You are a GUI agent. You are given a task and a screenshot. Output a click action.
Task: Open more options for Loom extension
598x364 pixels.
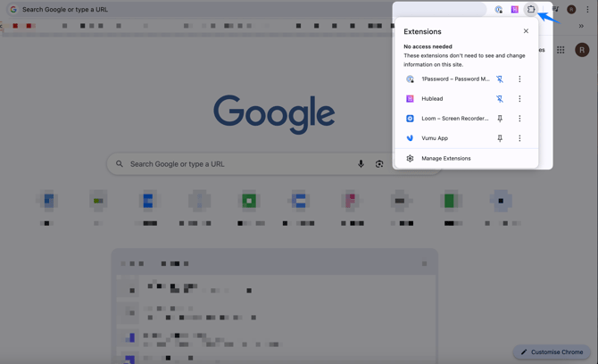[x=519, y=119]
